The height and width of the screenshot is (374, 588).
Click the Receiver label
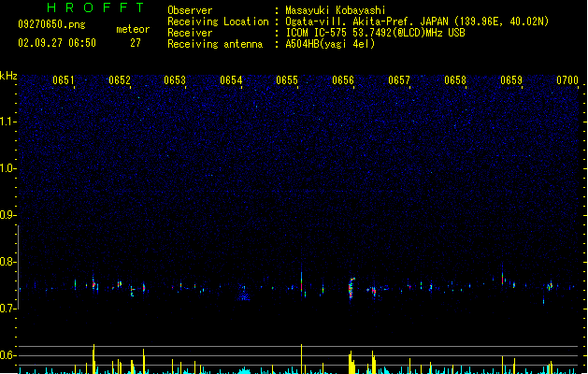[x=190, y=33]
